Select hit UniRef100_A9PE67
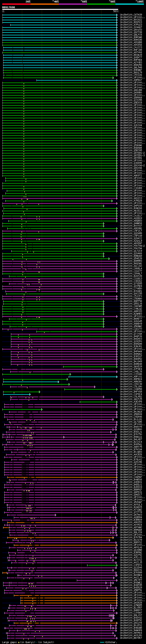The image size is (146, 644). click(x=131, y=80)
